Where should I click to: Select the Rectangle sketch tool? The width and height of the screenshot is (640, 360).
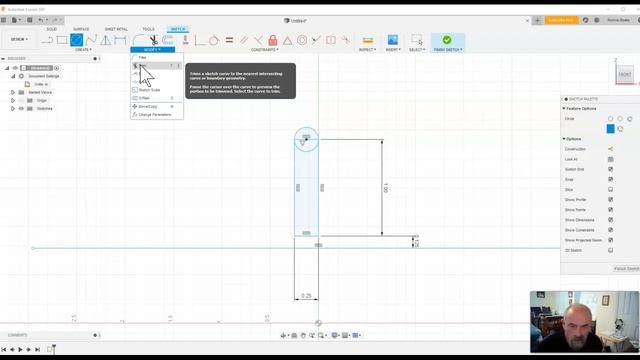62,40
